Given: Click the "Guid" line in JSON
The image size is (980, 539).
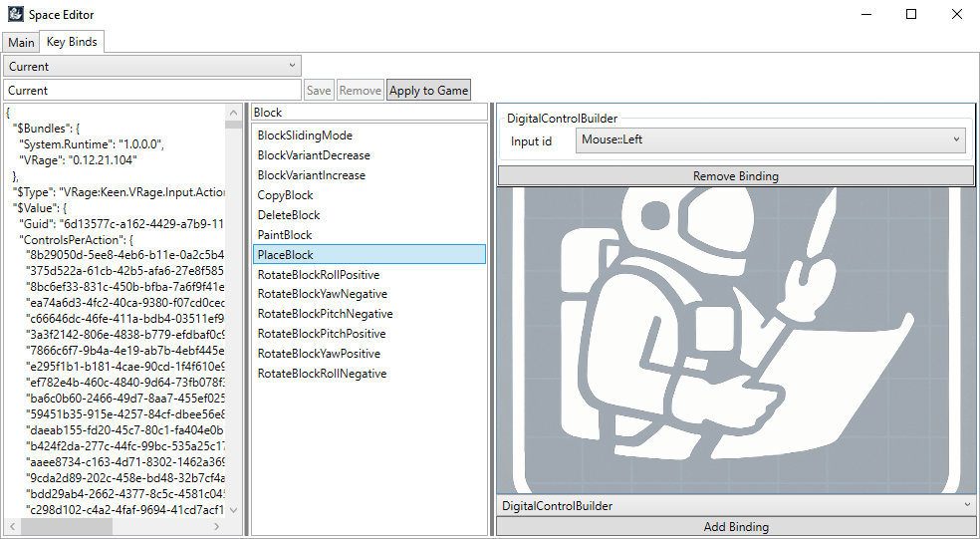Looking at the screenshot, I should point(122,224).
